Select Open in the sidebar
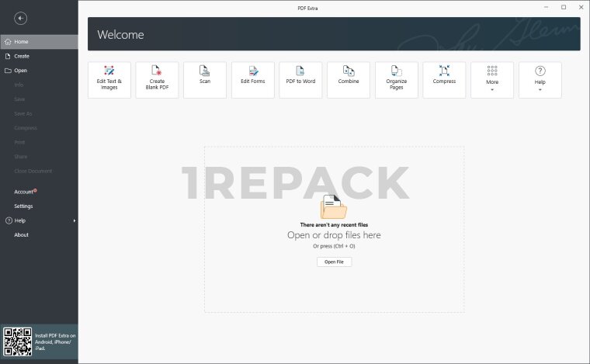Screen dimensions: 590x364 coord(39,71)
